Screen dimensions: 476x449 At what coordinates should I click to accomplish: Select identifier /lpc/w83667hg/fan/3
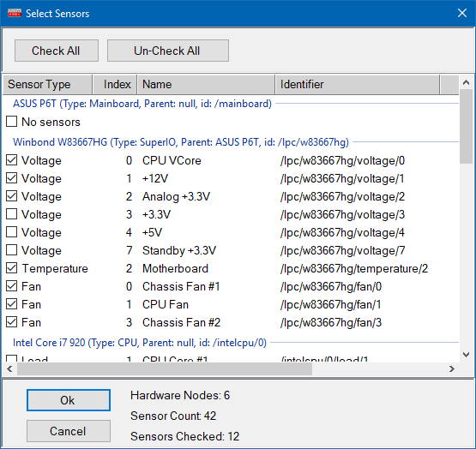click(x=331, y=322)
